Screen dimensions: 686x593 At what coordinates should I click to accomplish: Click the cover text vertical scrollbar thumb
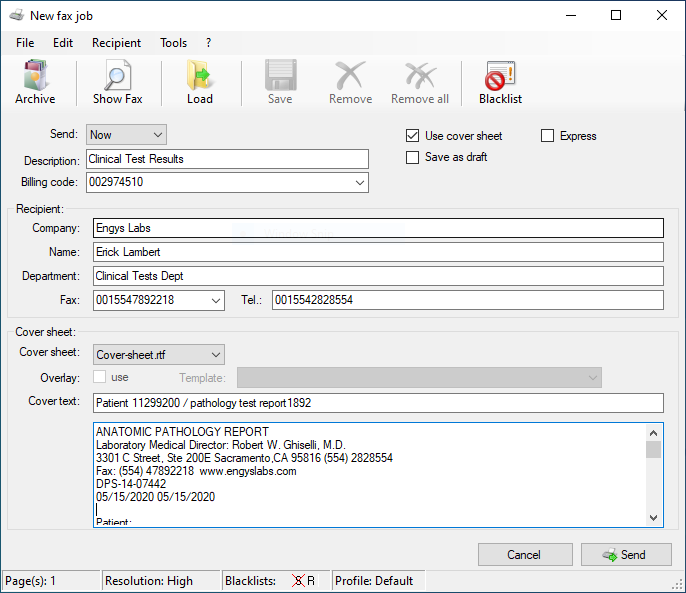pyautogui.click(x=654, y=449)
